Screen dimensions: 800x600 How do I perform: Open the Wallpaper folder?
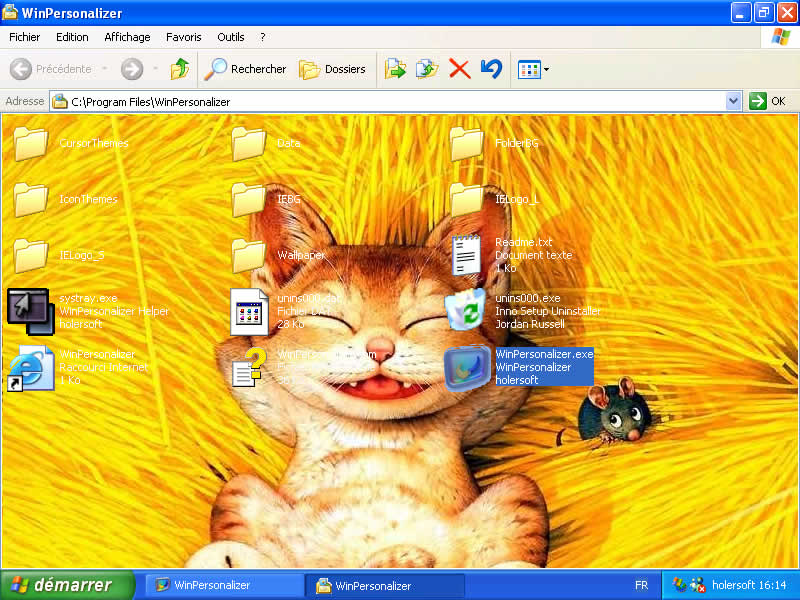point(248,256)
